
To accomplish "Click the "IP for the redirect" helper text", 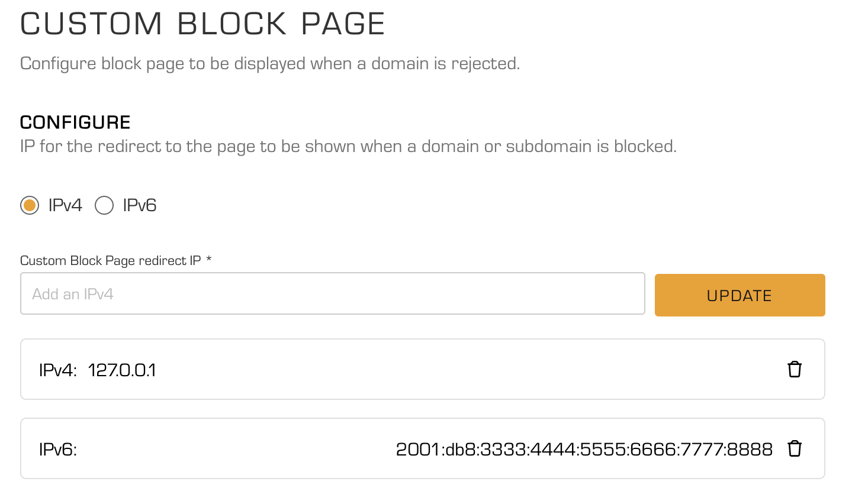I will [x=348, y=147].
